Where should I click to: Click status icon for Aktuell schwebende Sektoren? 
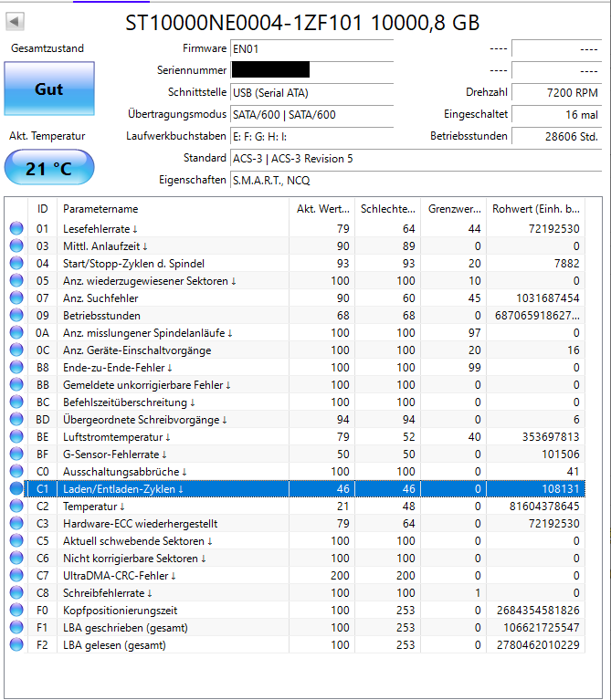coord(16,540)
